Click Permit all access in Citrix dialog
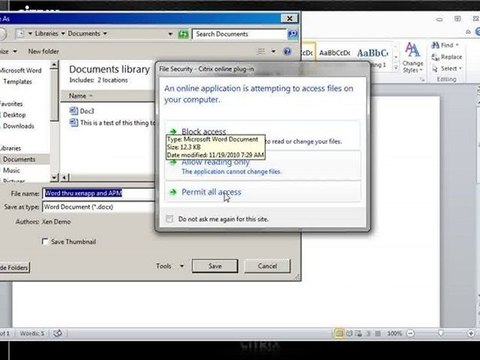The height and width of the screenshot is (360, 480). click(211, 192)
